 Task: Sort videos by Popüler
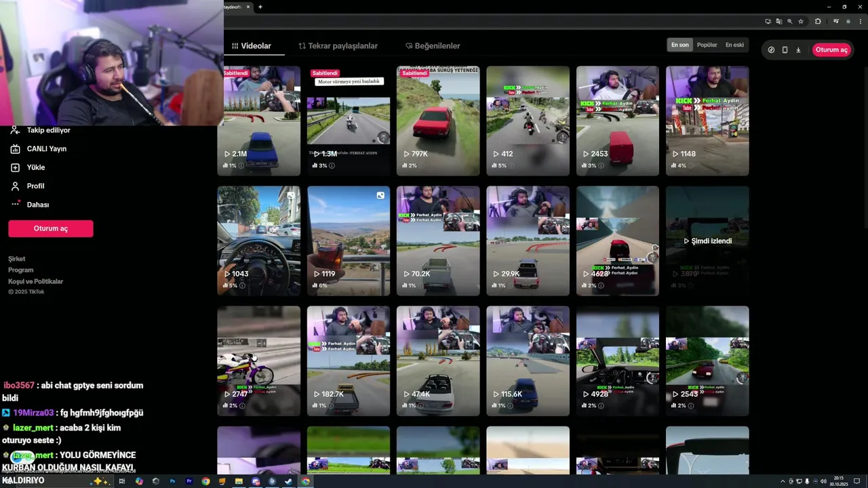coord(707,45)
